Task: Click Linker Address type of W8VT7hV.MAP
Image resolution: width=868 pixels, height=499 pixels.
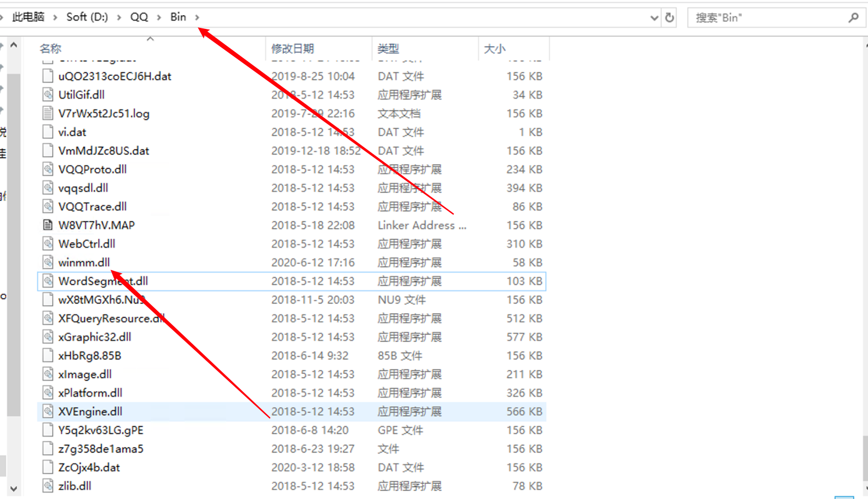Action: tap(422, 225)
